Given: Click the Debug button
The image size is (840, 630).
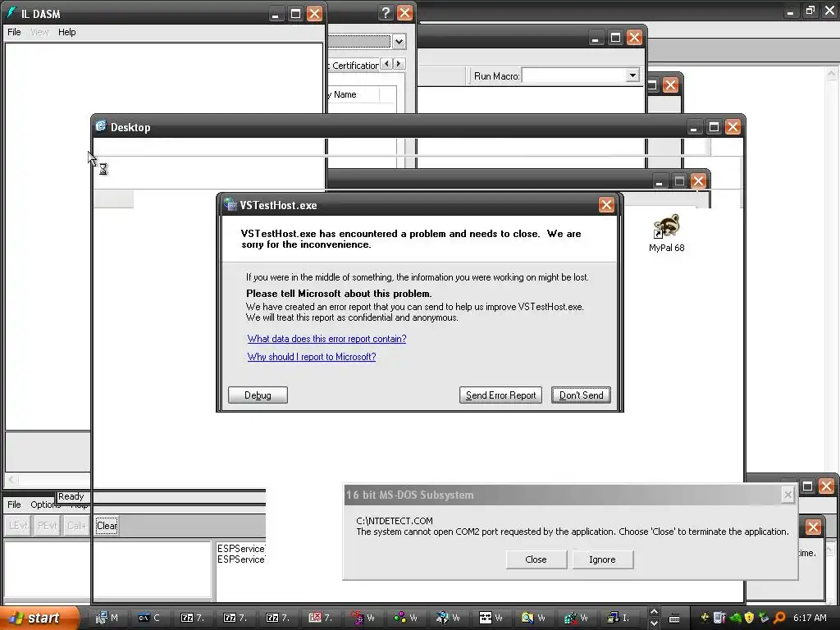Looking at the screenshot, I should tap(258, 395).
